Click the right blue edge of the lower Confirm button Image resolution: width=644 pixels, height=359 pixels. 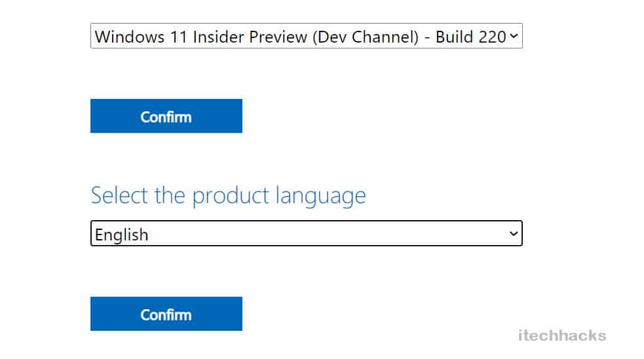235,314
